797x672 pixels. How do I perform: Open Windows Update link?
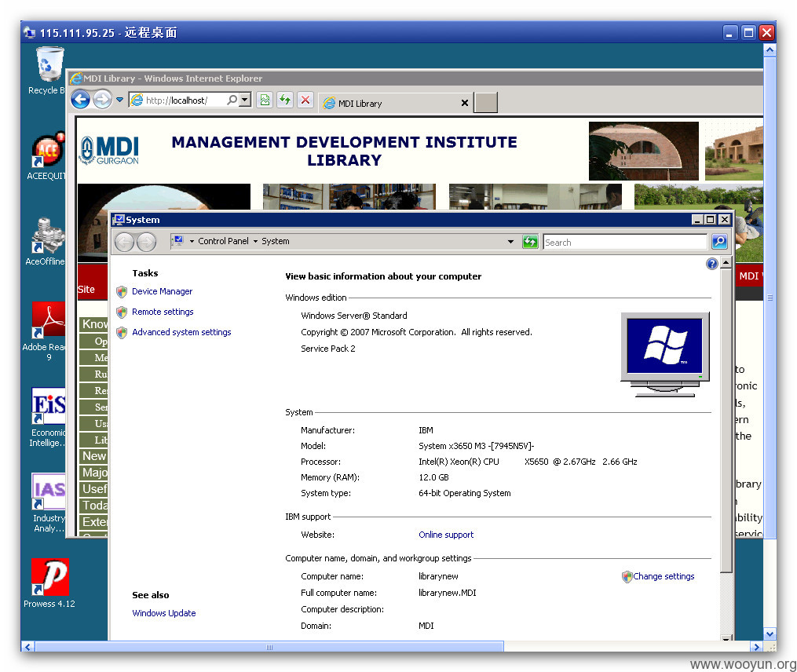coord(163,613)
